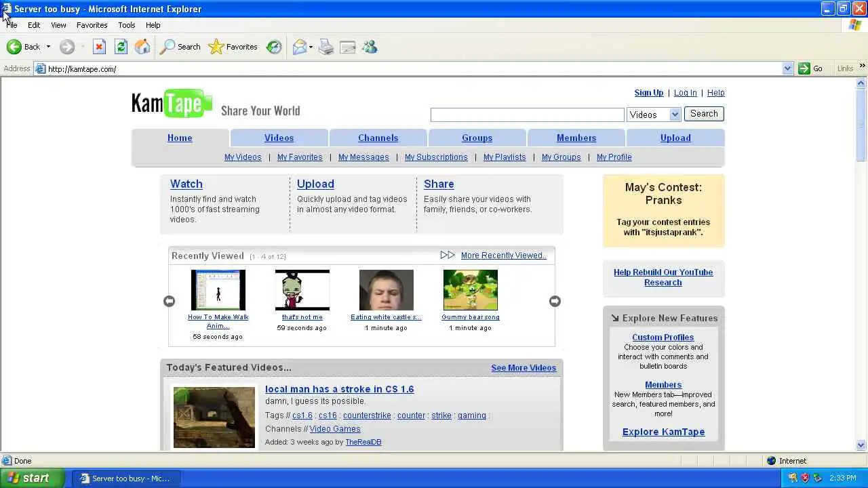The width and height of the screenshot is (868, 488).
Task: Open the Favorites menu
Action: pyautogui.click(x=92, y=25)
